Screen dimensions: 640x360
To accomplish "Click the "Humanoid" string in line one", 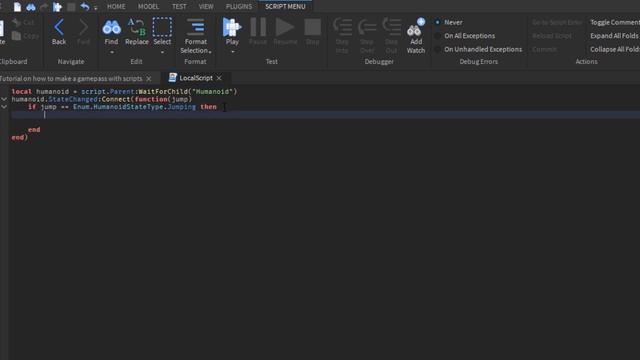I will [212, 91].
